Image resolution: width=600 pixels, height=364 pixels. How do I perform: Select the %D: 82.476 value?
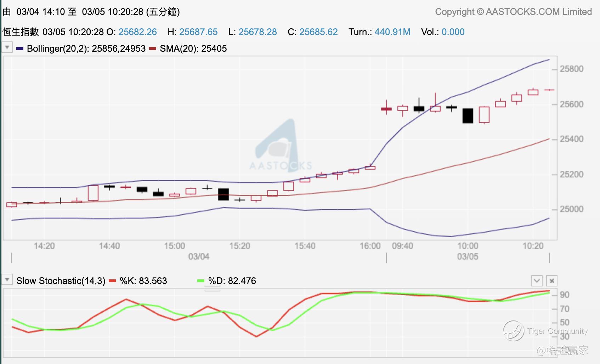point(232,281)
